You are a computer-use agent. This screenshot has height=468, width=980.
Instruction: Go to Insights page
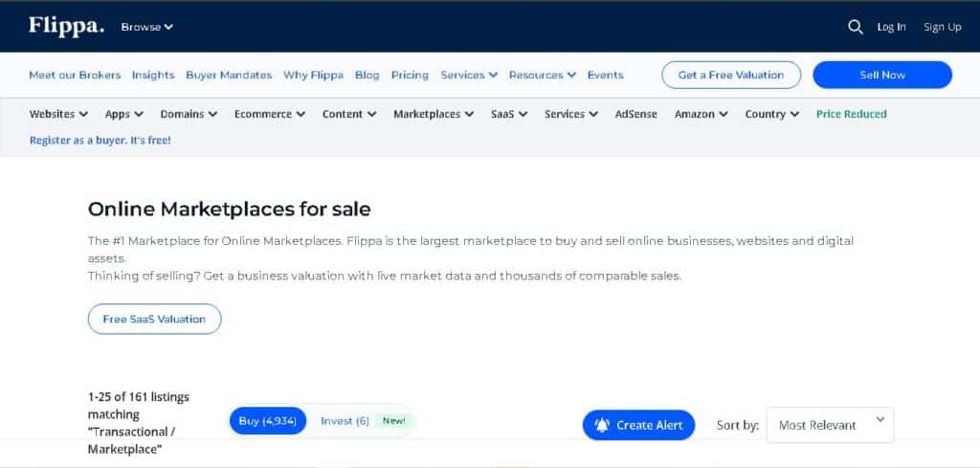point(153,75)
